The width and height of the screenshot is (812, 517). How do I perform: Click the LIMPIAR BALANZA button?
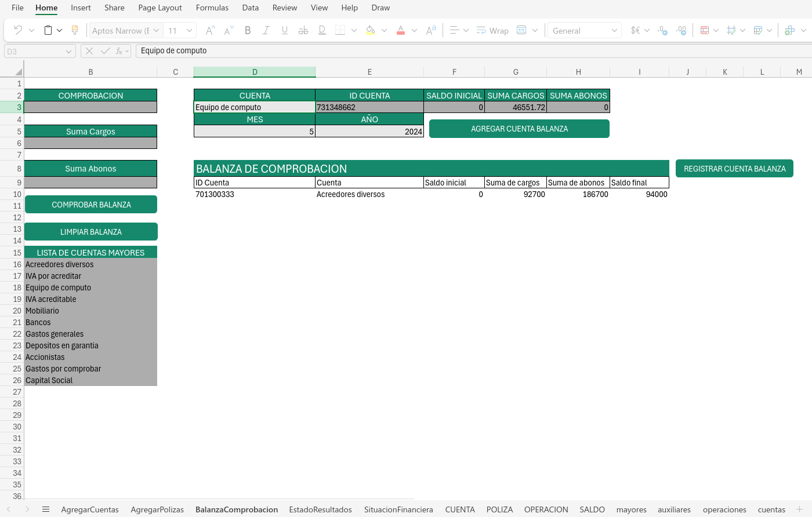point(91,232)
